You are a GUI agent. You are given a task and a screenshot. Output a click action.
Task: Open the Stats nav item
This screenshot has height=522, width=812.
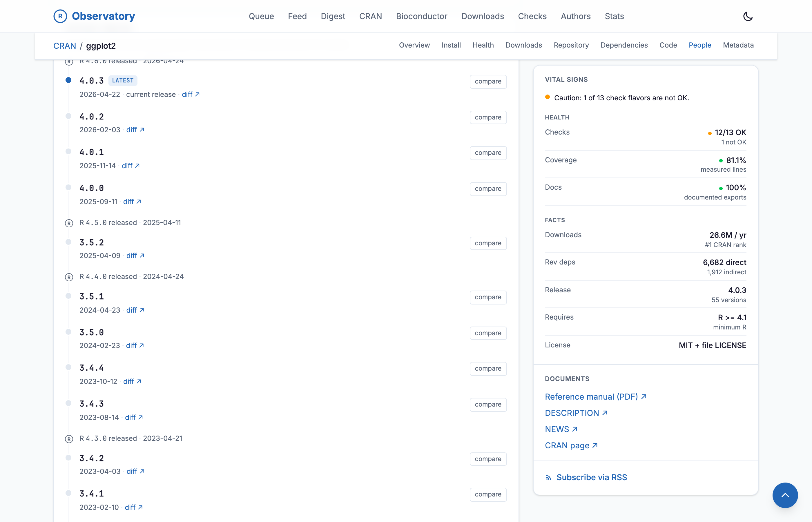tap(614, 16)
